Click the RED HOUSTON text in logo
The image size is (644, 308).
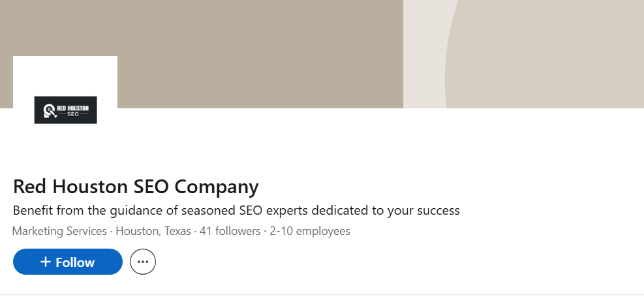[74, 106]
